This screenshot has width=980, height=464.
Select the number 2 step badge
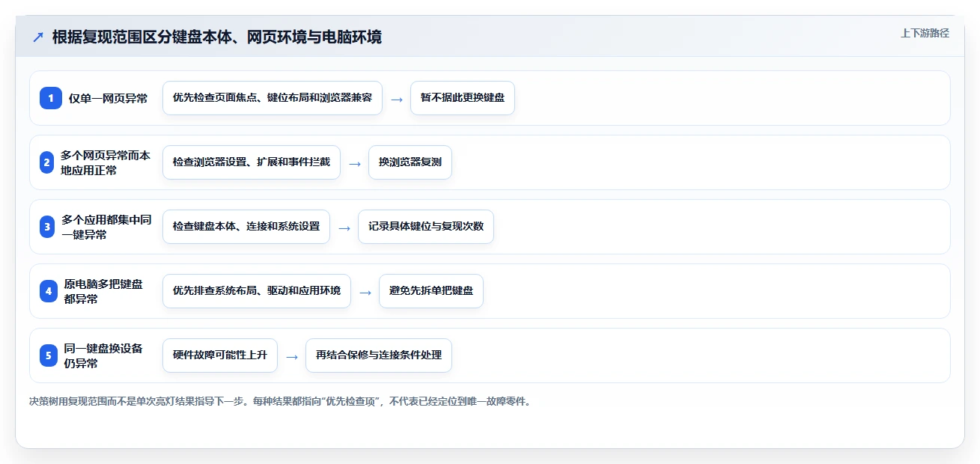pyautogui.click(x=47, y=162)
